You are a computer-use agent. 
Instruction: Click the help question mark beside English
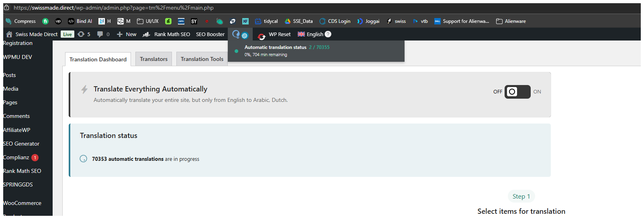(x=328, y=34)
